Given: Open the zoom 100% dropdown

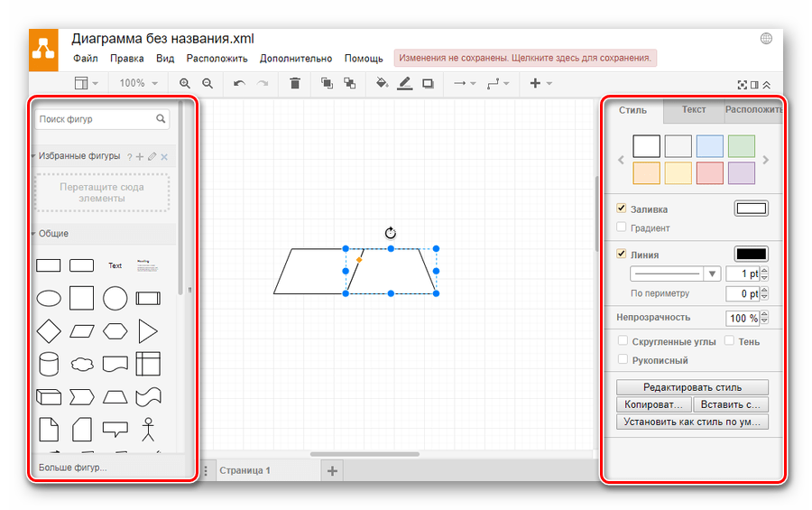Looking at the screenshot, I should 138,83.
